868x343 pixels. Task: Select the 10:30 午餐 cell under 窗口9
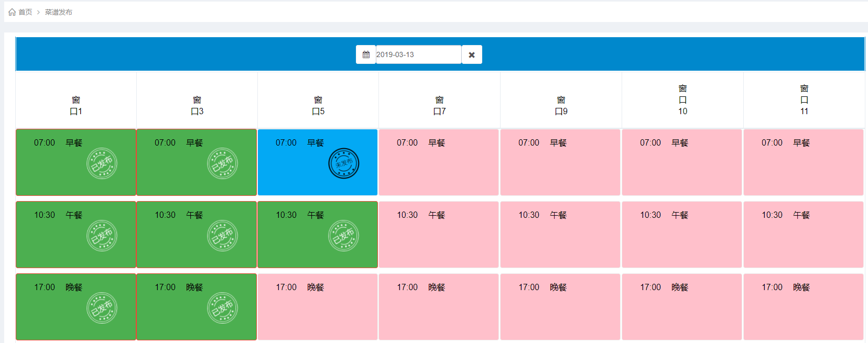click(x=560, y=235)
